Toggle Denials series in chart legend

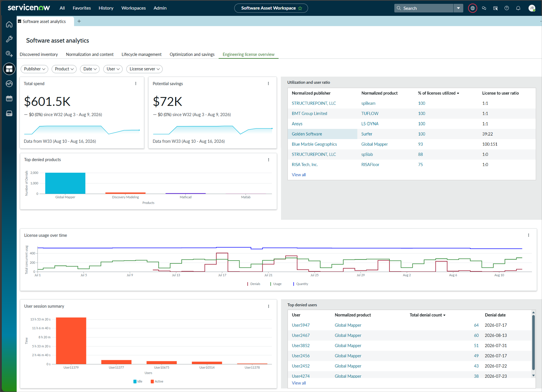click(254, 284)
